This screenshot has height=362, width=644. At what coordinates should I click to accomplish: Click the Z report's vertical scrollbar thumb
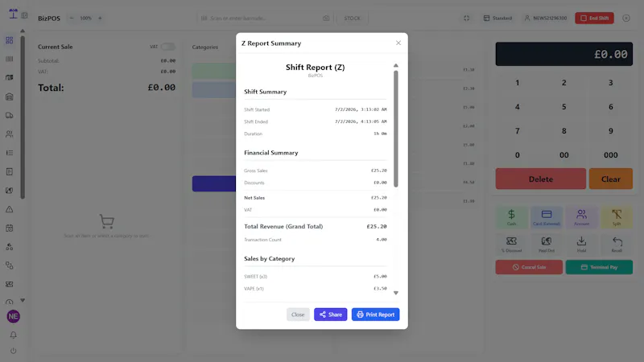396,129
